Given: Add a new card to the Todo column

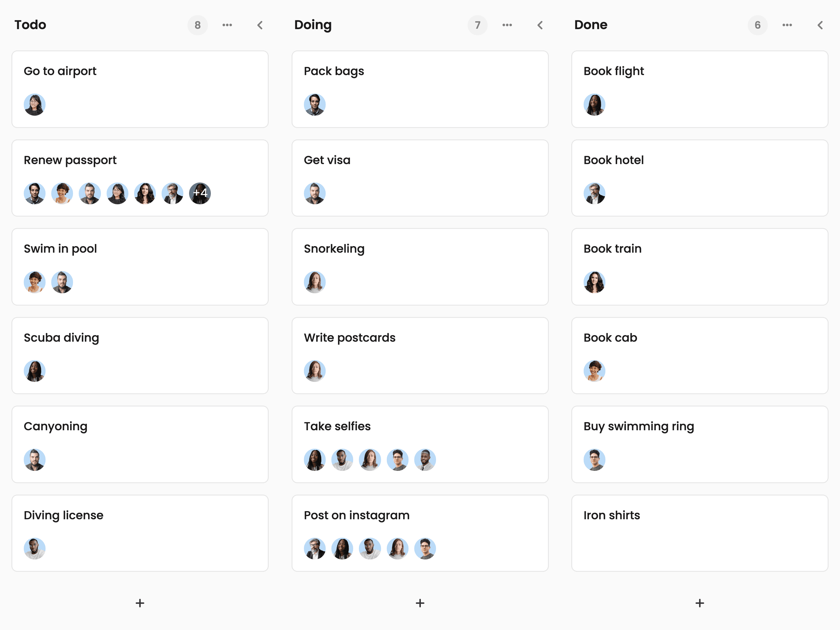Looking at the screenshot, I should tap(140, 603).
